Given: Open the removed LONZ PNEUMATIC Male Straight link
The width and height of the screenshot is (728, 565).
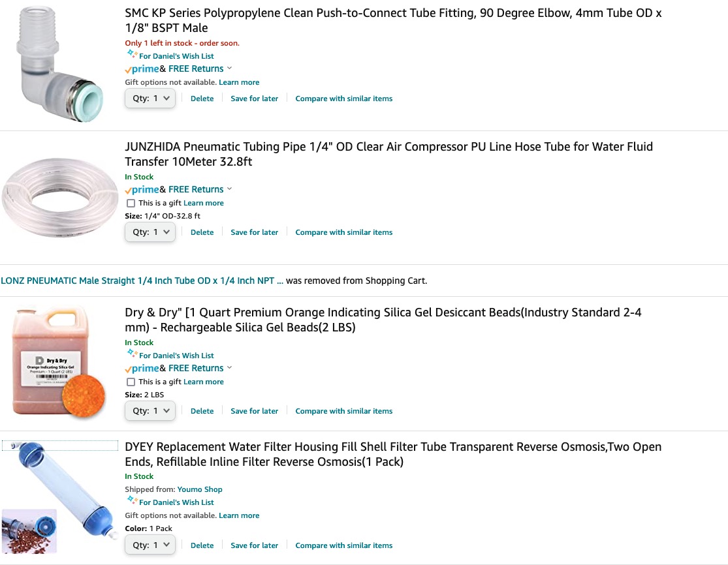Looking at the screenshot, I should pyautogui.click(x=142, y=281).
